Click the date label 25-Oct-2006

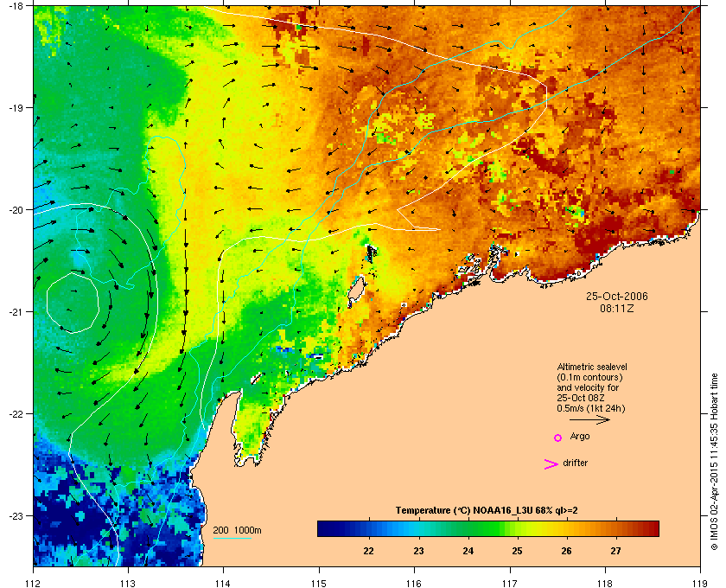tap(617, 296)
